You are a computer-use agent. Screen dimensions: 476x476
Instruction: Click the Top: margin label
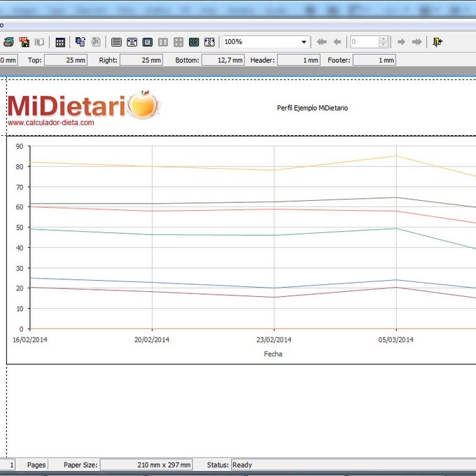(35, 60)
